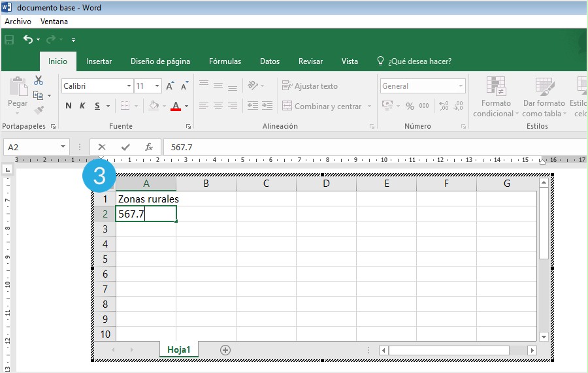Open the Calibri font name dropdown
The width and height of the screenshot is (588, 373).
click(129, 86)
